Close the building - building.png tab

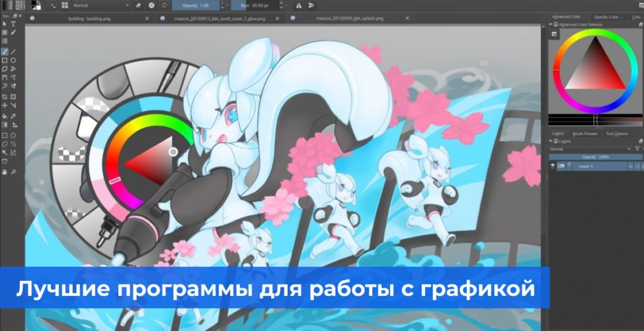pyautogui.click(x=147, y=18)
